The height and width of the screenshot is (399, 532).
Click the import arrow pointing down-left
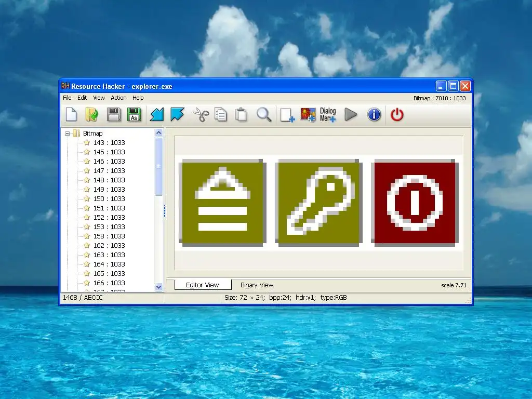click(157, 114)
